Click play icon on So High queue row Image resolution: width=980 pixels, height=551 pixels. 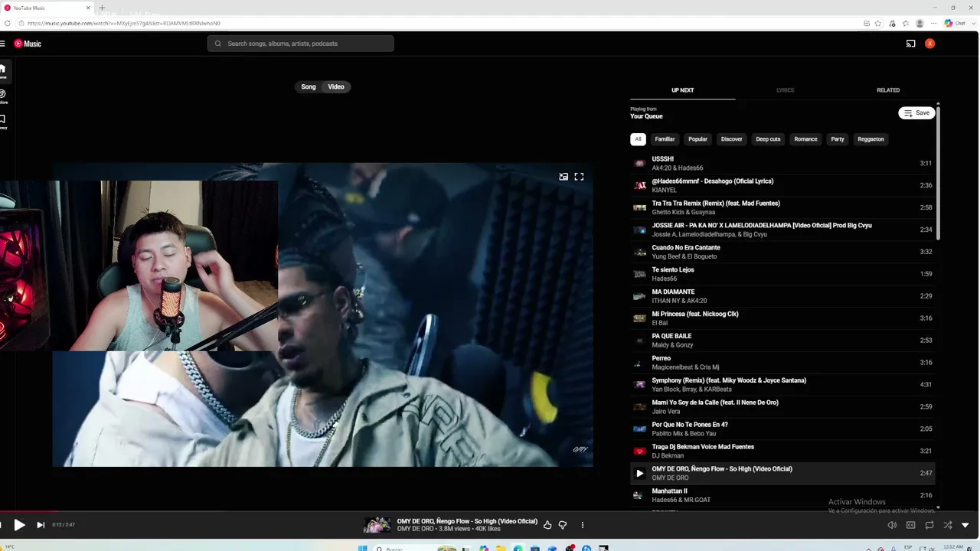click(639, 474)
